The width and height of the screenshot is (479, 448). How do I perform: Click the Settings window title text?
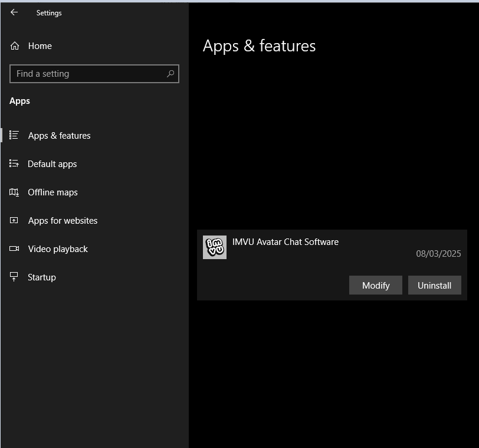(49, 13)
